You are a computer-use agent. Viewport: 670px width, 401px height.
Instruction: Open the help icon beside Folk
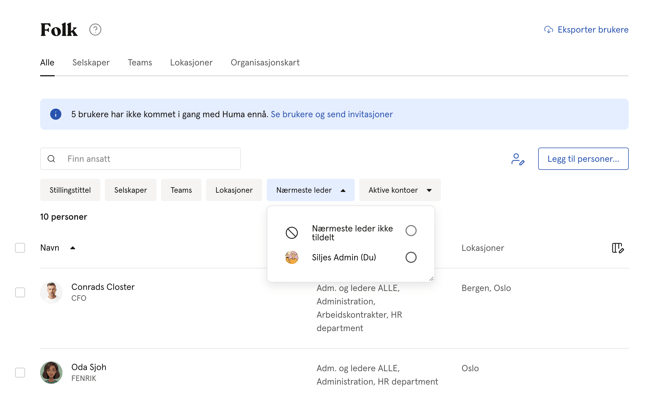(x=95, y=29)
